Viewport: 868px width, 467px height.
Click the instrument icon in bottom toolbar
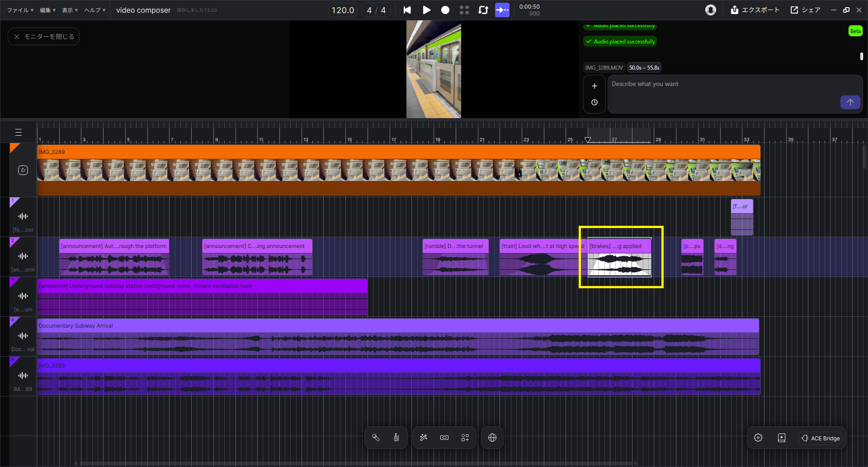point(396,438)
